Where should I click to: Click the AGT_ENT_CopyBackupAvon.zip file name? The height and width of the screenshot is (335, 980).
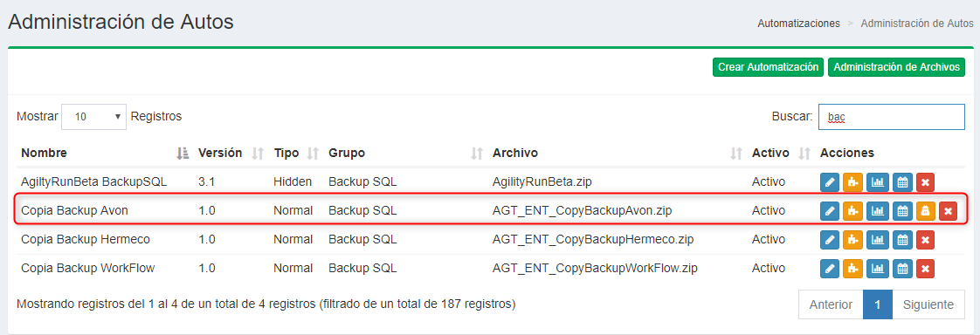(582, 211)
